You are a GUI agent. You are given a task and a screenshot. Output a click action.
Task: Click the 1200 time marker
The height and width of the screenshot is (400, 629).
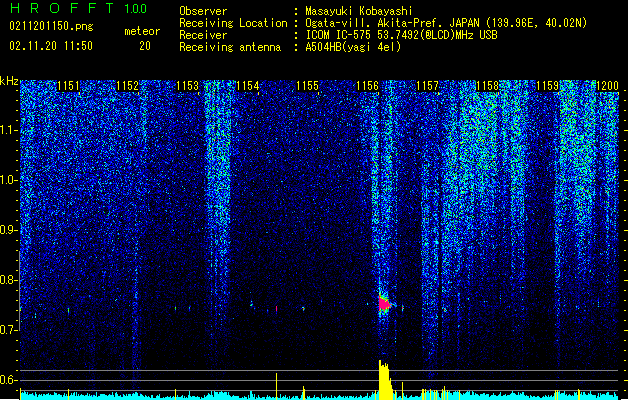[x=607, y=86]
